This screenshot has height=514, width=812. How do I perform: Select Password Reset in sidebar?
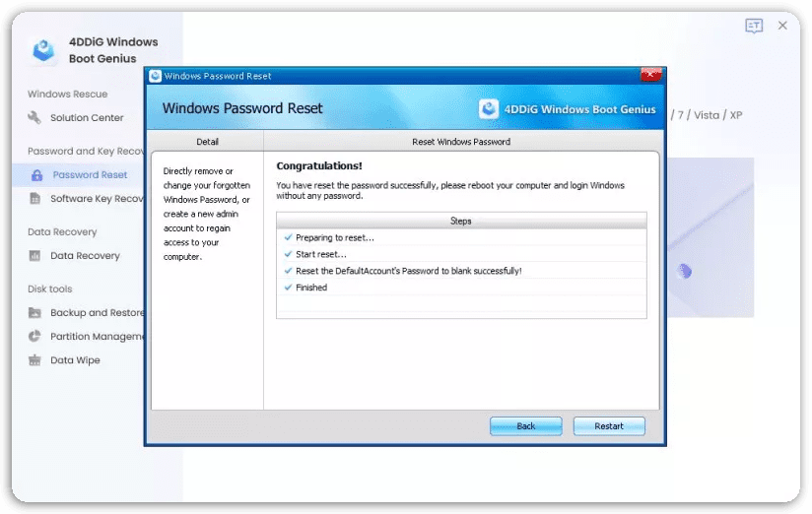coord(90,175)
